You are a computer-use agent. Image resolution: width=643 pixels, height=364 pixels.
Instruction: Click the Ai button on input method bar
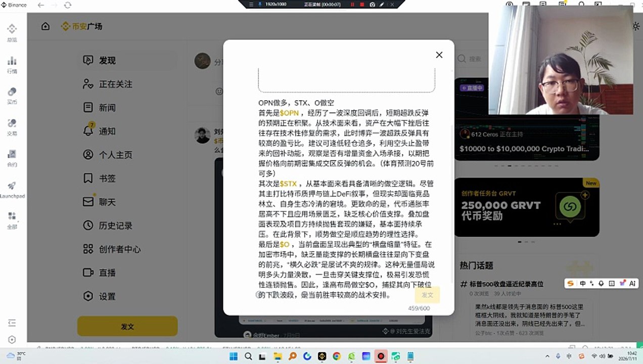[632, 284]
